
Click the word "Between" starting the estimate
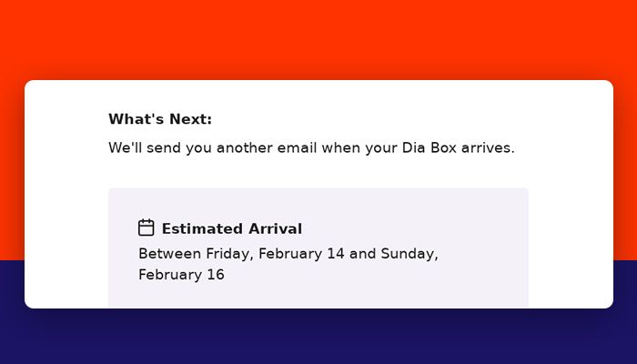coord(170,254)
